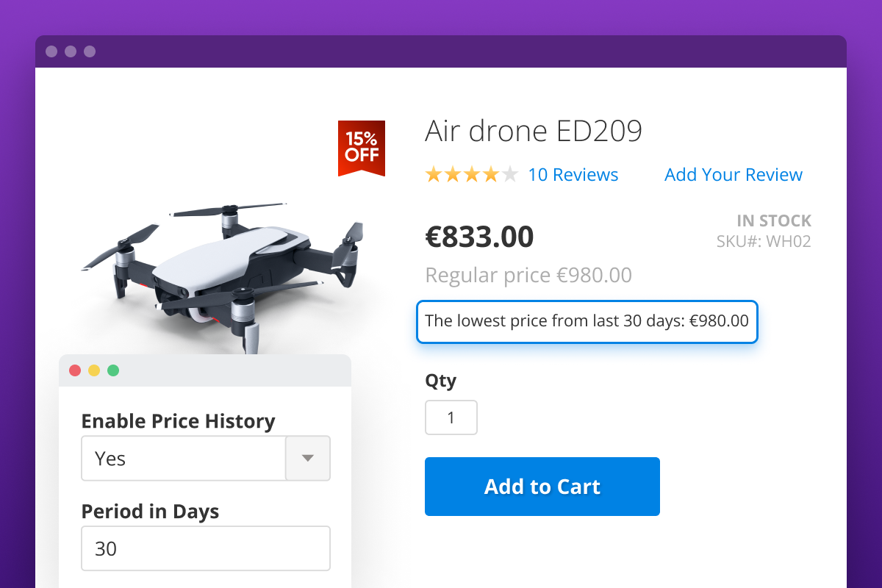Focus the Qty input field
Screen dimensions: 882x588
[451, 417]
